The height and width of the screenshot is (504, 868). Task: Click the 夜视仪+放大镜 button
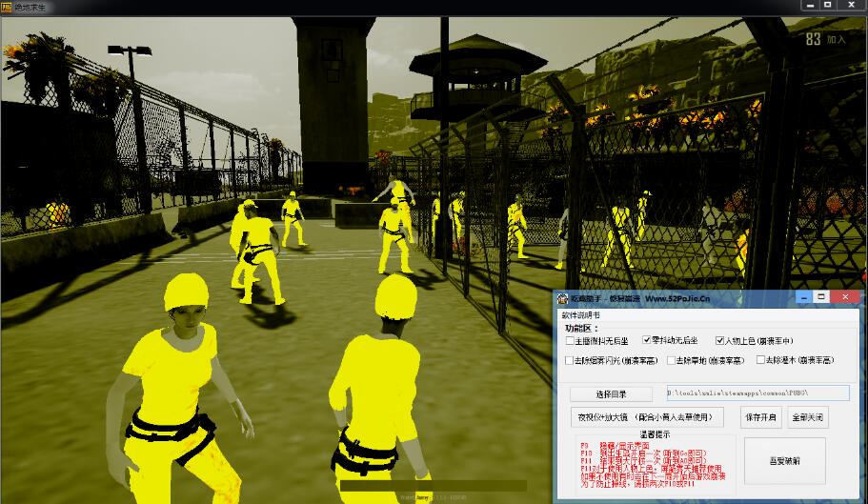coord(647,417)
